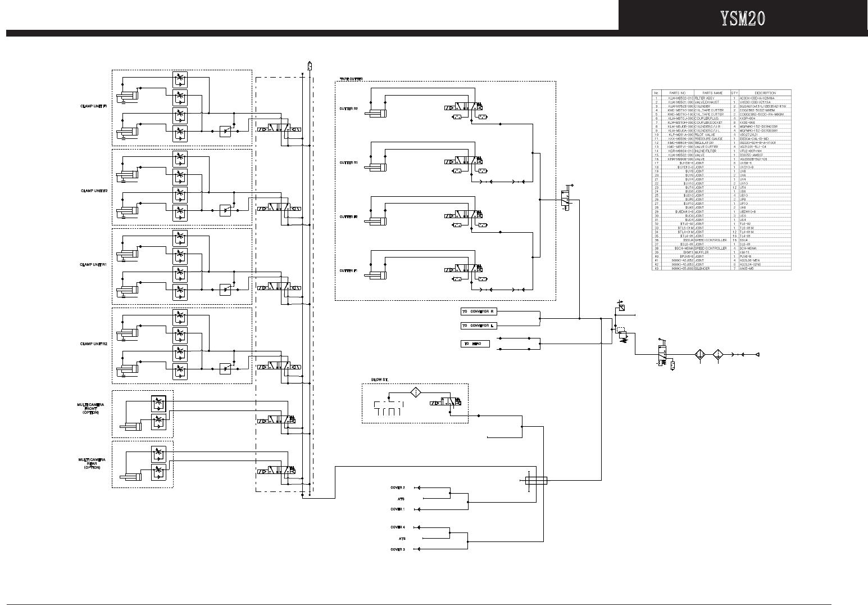The height and width of the screenshot is (605, 868).
Task: Click the COVER 4 label
Action: click(397, 527)
